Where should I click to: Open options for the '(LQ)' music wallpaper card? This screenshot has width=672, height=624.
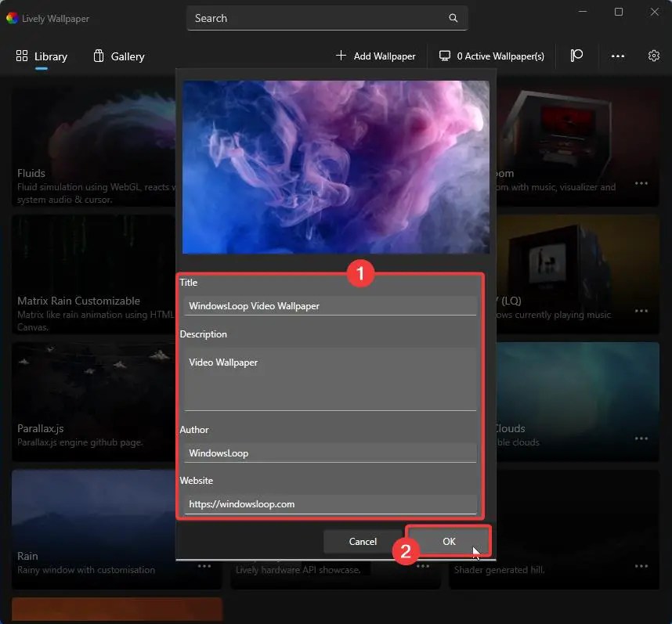click(x=641, y=311)
